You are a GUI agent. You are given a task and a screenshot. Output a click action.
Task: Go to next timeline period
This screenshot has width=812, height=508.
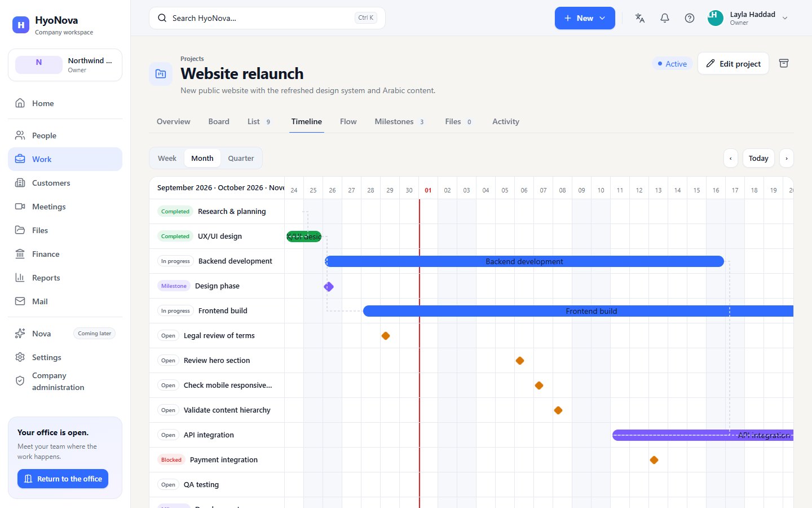click(x=787, y=159)
